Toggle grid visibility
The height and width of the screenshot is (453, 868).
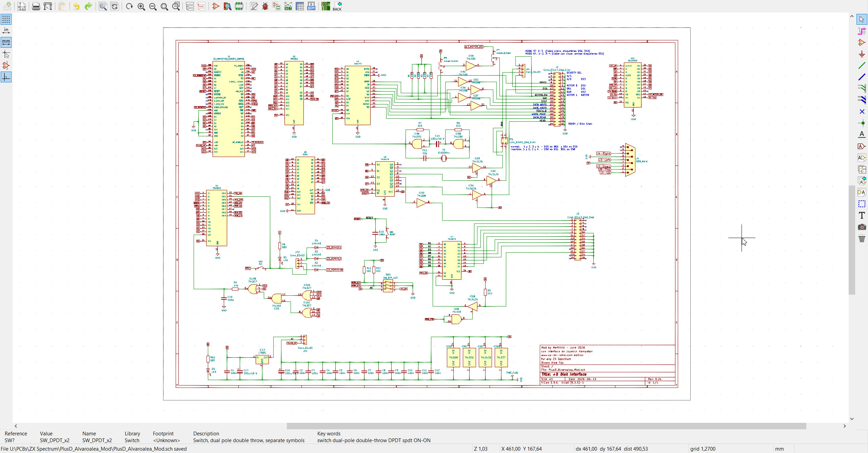tap(6, 19)
